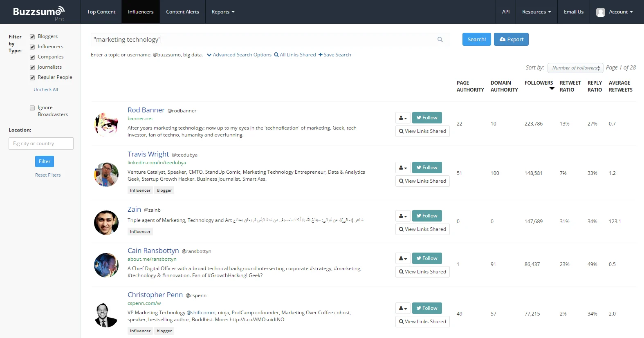Open add-to-list dropdown for Cain Ransbottyn
The image size is (644, 338).
click(x=403, y=258)
